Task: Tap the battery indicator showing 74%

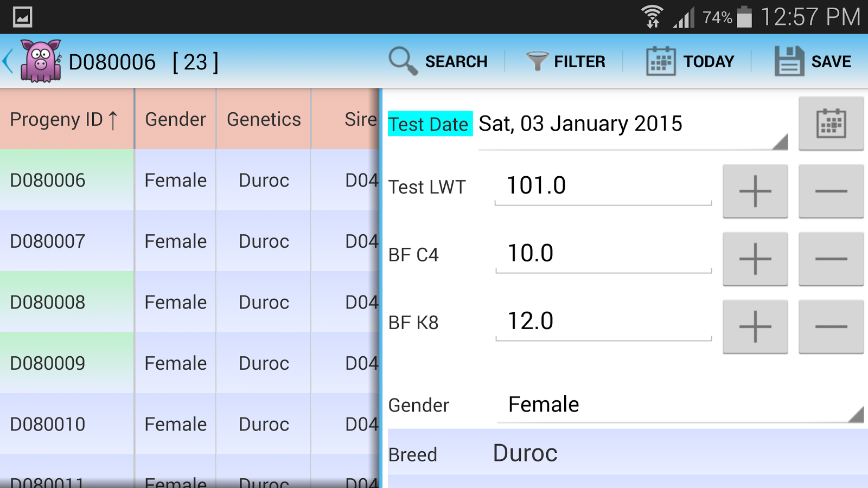Action: point(727,17)
